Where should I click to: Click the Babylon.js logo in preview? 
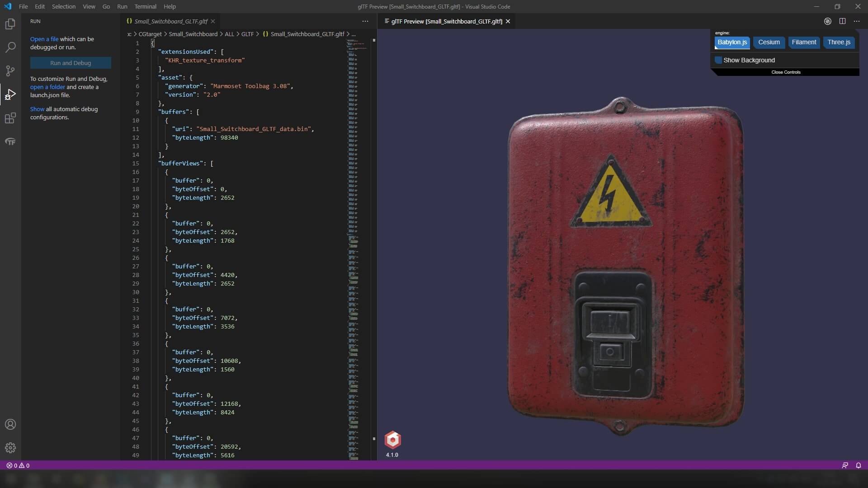coord(392,440)
